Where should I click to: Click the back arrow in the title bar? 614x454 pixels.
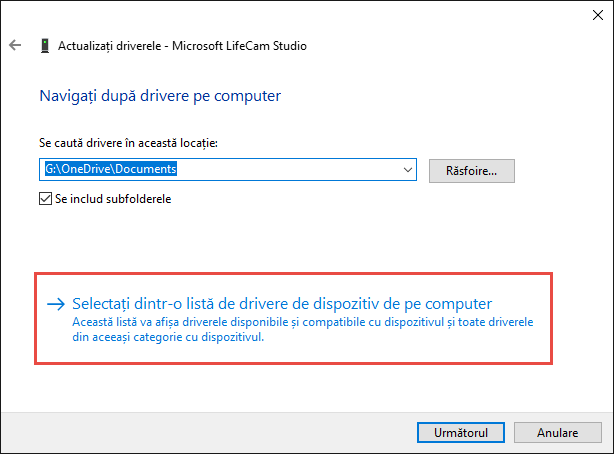click(15, 46)
